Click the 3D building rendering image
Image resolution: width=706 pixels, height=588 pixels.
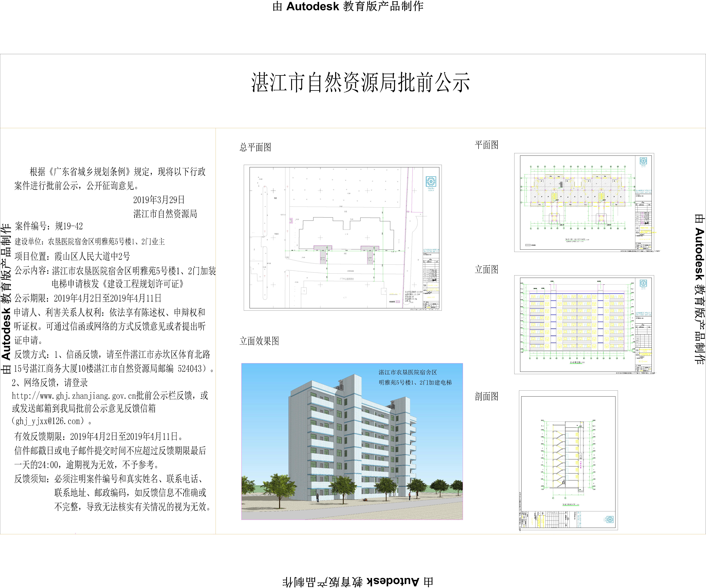coord(352,441)
